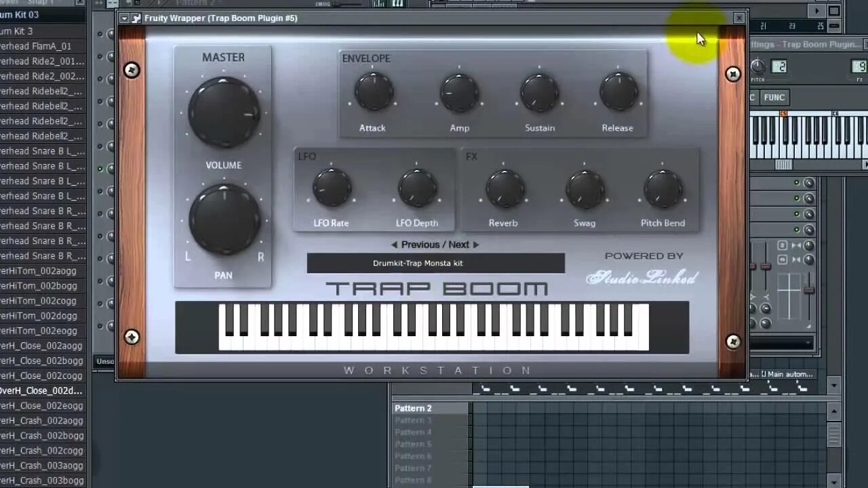The image size is (868, 488).
Task: Select 'Pattern 2' in the playlist
Action: coord(430,408)
